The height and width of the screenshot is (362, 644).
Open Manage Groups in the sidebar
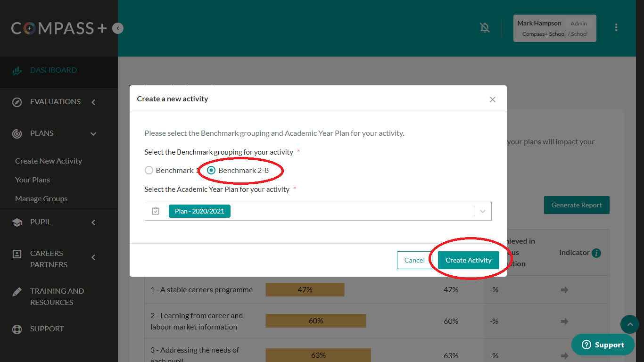[x=41, y=198]
